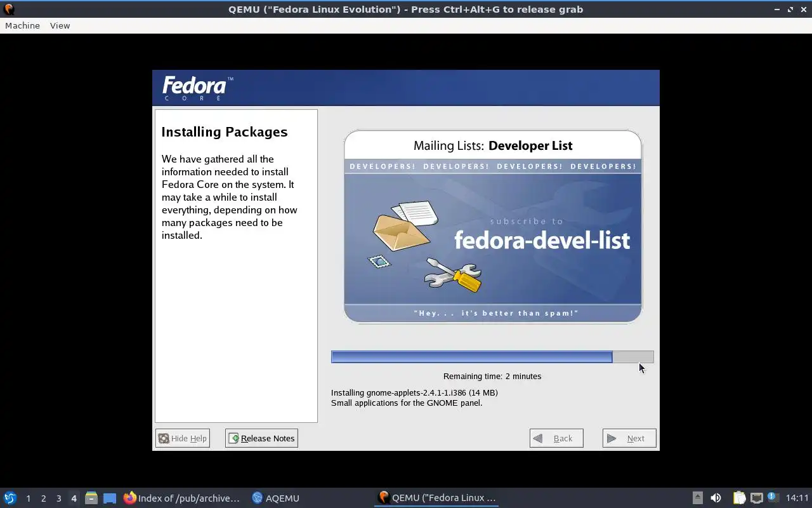This screenshot has width=812, height=508.
Task: Click the 'Installing gnome-applets-2.4.1-1.i386' text
Action: (414, 392)
